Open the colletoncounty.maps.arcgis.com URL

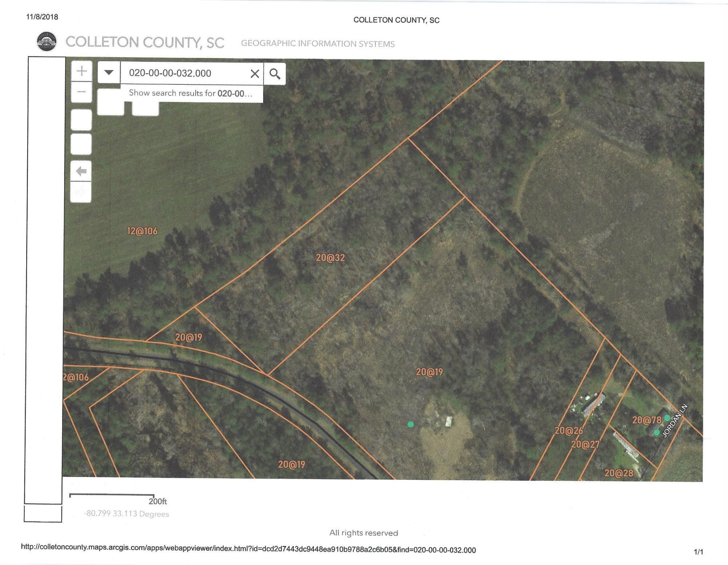[x=248, y=549]
